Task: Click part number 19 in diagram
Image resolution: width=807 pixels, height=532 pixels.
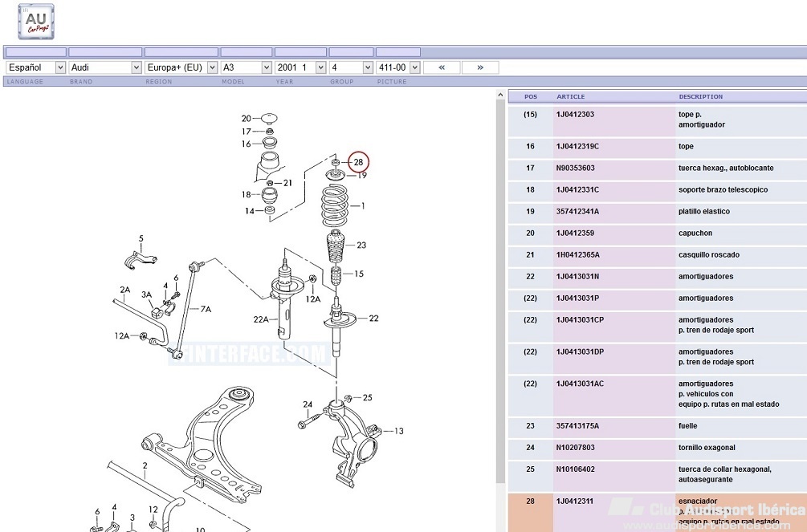Action: 362,176
